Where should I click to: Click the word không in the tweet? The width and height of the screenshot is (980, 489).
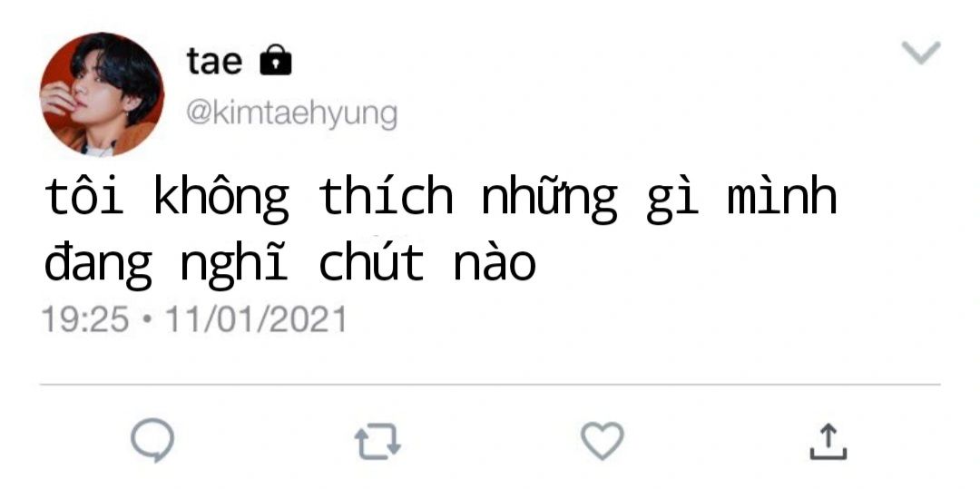pos(221,199)
